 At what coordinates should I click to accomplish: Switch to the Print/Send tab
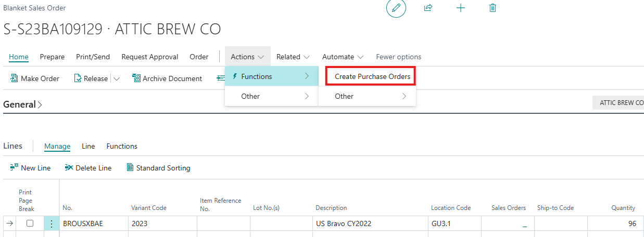coord(93,57)
